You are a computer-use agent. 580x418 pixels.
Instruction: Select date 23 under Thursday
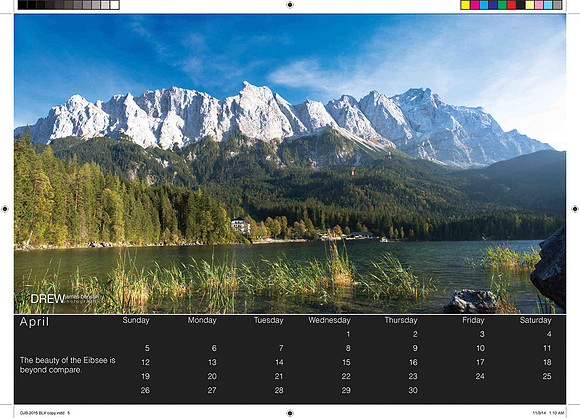pyautogui.click(x=413, y=377)
